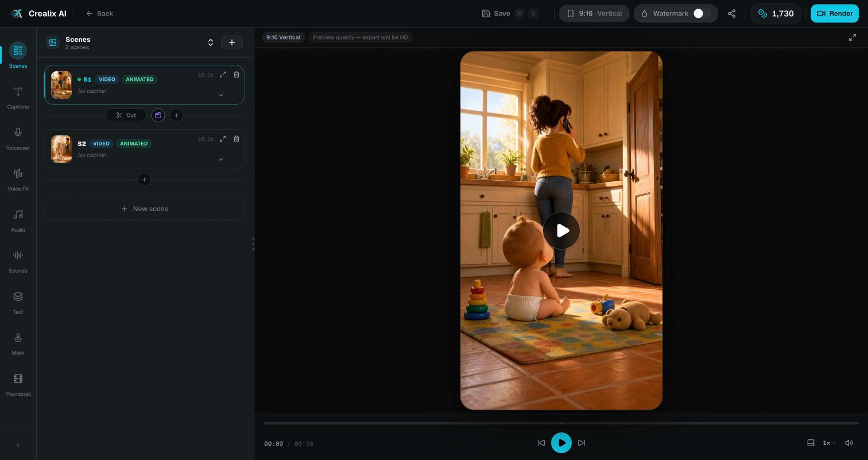The width and height of the screenshot is (868, 460).
Task: Open the Audio sidebar panel
Action: (x=18, y=220)
